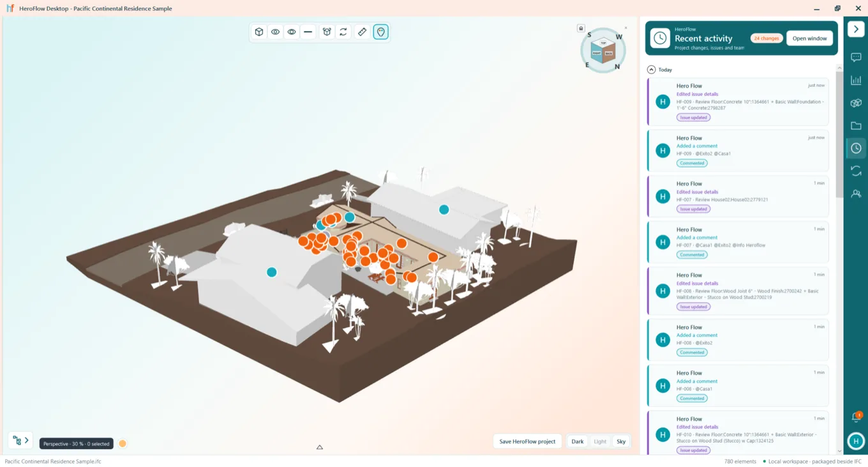The image size is (868, 467).
Task: Open the folder sidebar icon
Action: 856,126
